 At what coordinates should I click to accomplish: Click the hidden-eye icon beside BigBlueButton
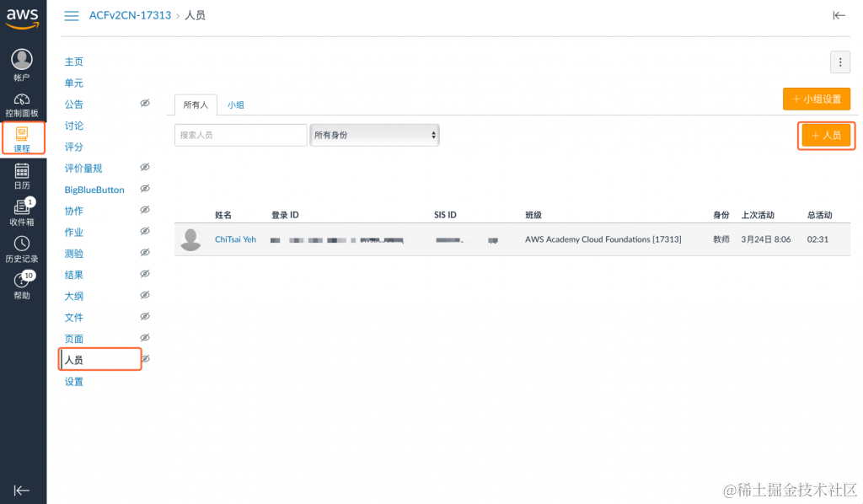[x=145, y=188]
